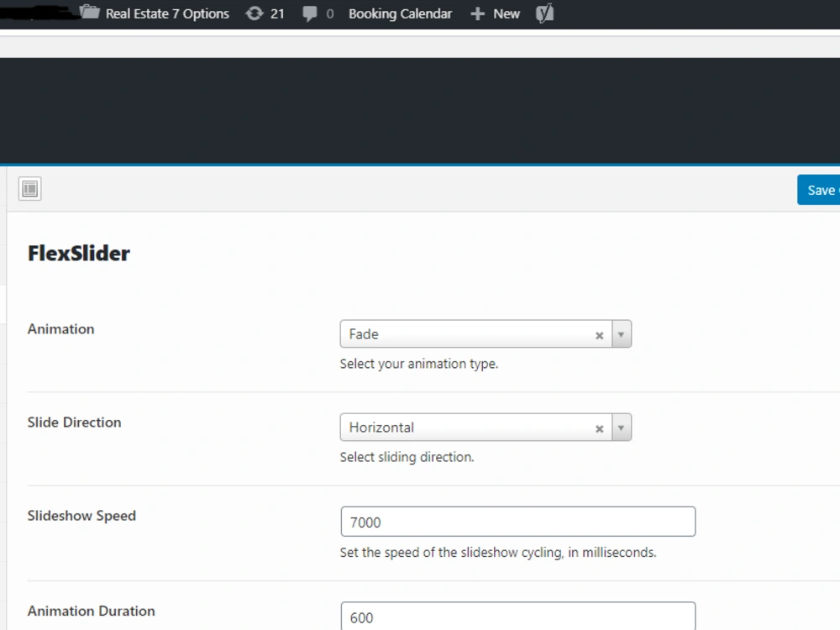Click 'Select your animation type.' description
840x630 pixels.
coord(419,364)
